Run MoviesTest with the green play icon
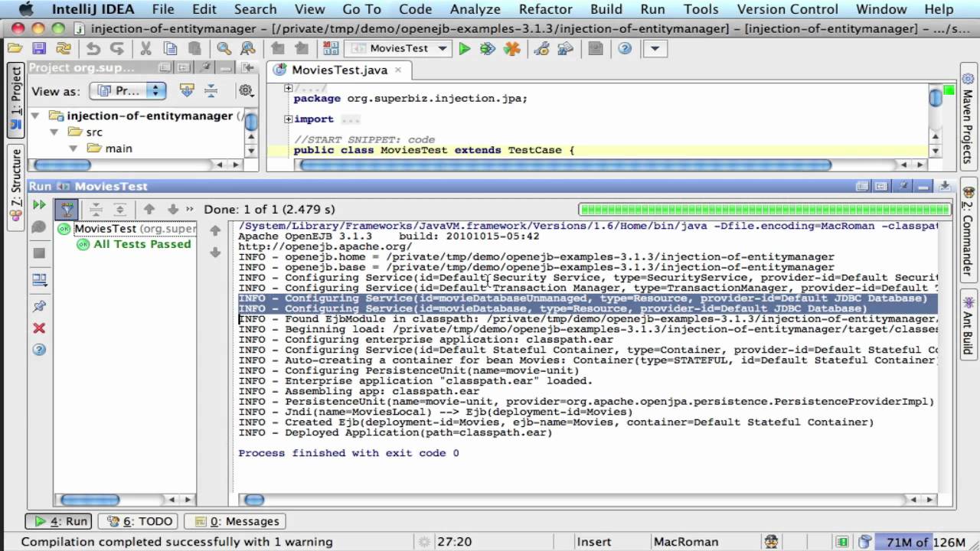Viewport: 980px width, 551px height. [465, 48]
